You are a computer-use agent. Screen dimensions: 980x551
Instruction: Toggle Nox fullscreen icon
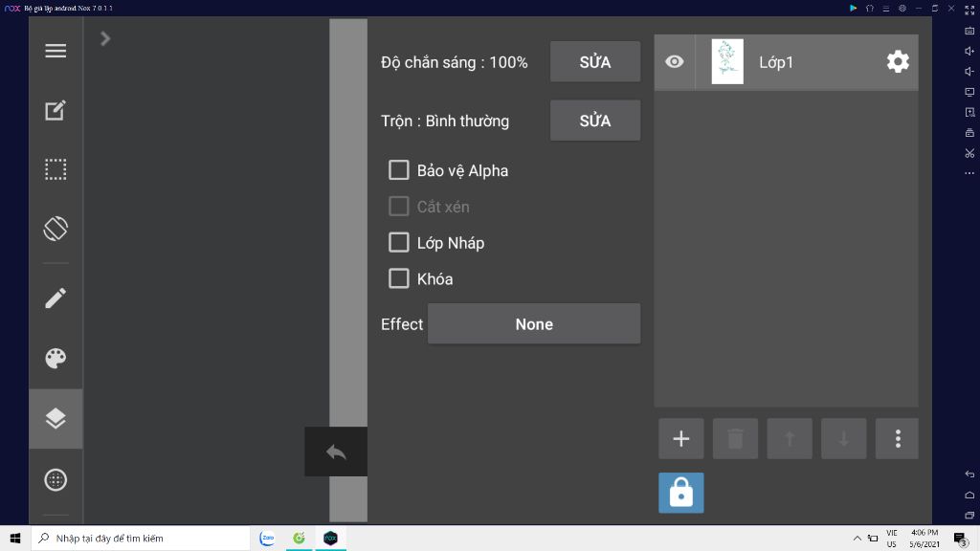tap(969, 10)
